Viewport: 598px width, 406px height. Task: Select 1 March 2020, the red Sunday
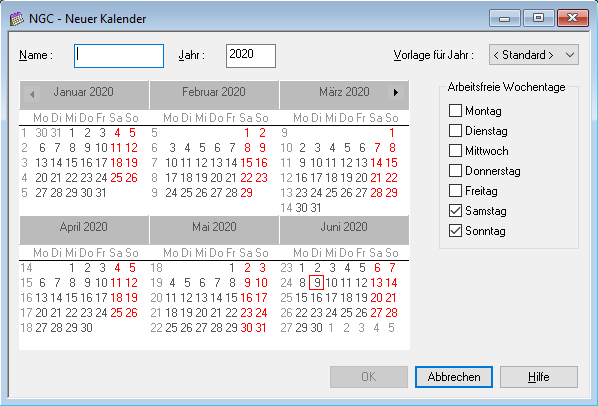coord(392,133)
